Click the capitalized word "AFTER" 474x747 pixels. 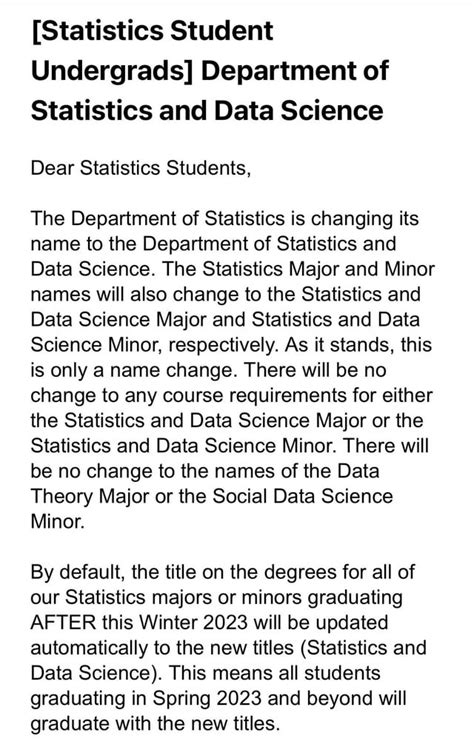point(63,622)
